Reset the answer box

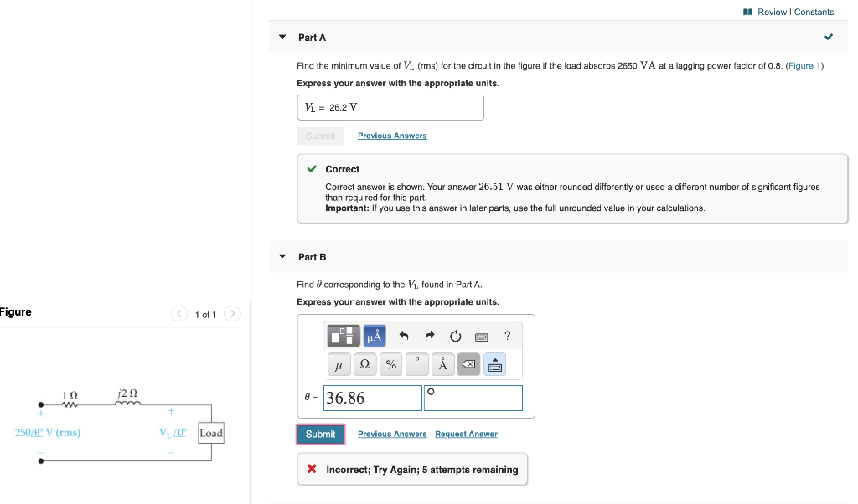coord(455,337)
